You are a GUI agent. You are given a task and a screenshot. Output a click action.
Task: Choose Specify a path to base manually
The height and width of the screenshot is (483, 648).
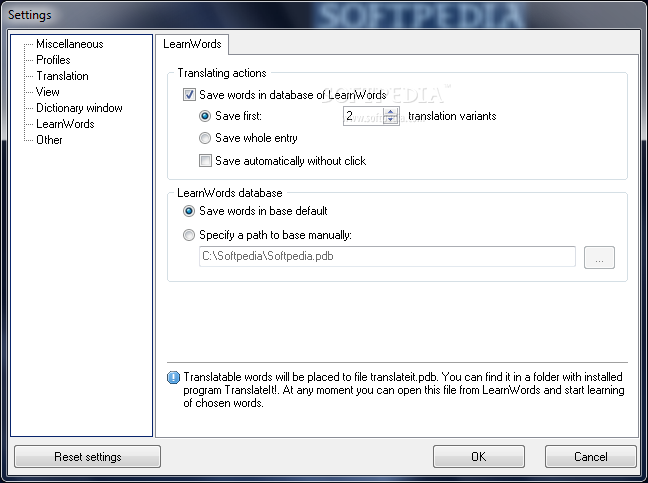[x=189, y=235]
